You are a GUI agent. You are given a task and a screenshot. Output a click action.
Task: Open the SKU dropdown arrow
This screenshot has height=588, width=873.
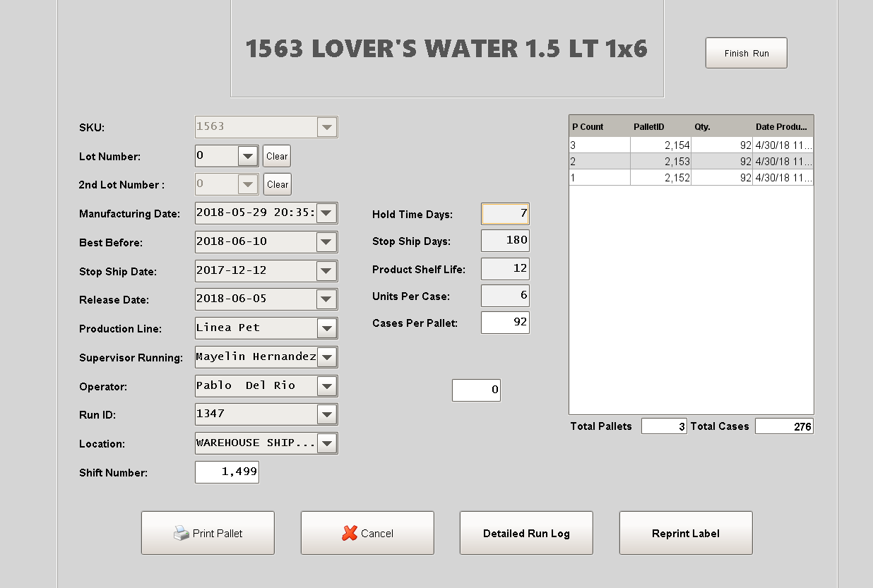[x=326, y=127]
